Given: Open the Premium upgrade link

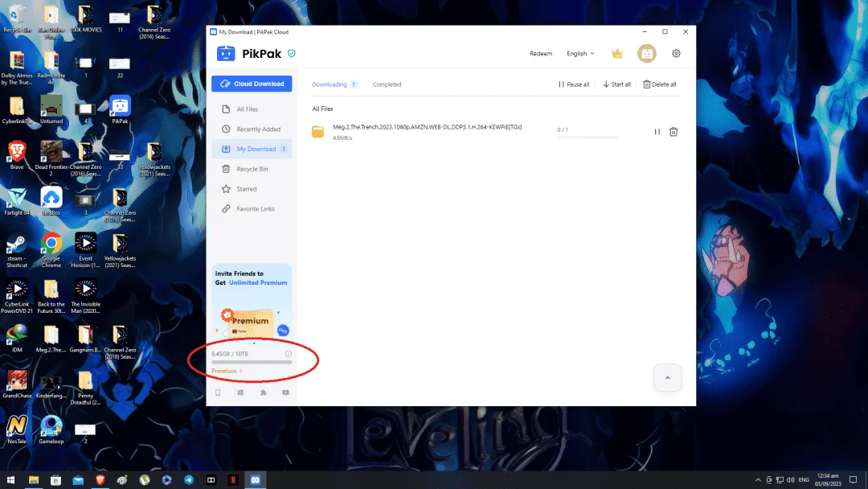Looking at the screenshot, I should point(227,371).
